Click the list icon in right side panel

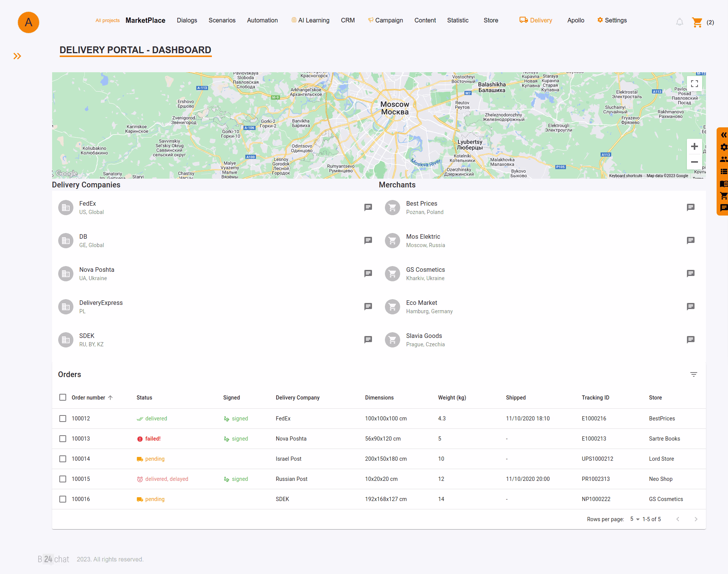(x=724, y=171)
